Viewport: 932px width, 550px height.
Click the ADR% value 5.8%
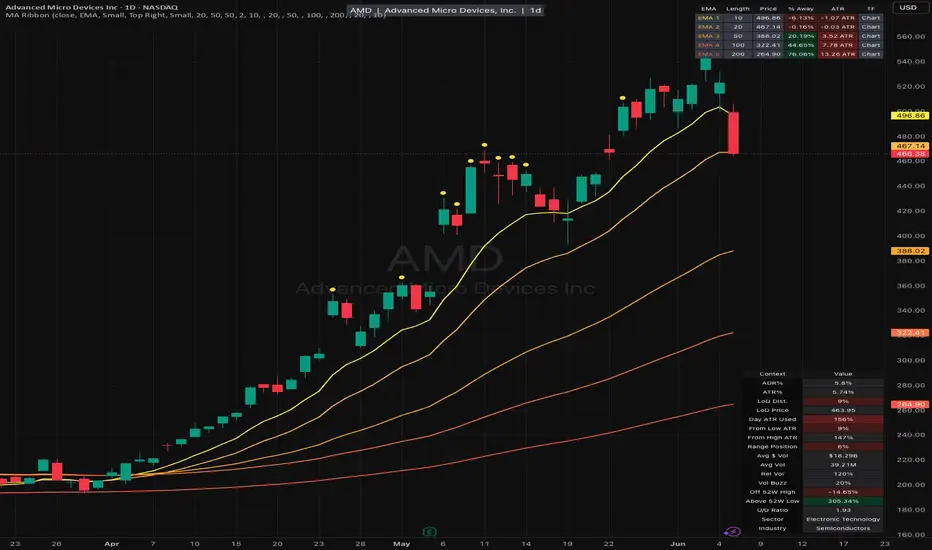(843, 383)
